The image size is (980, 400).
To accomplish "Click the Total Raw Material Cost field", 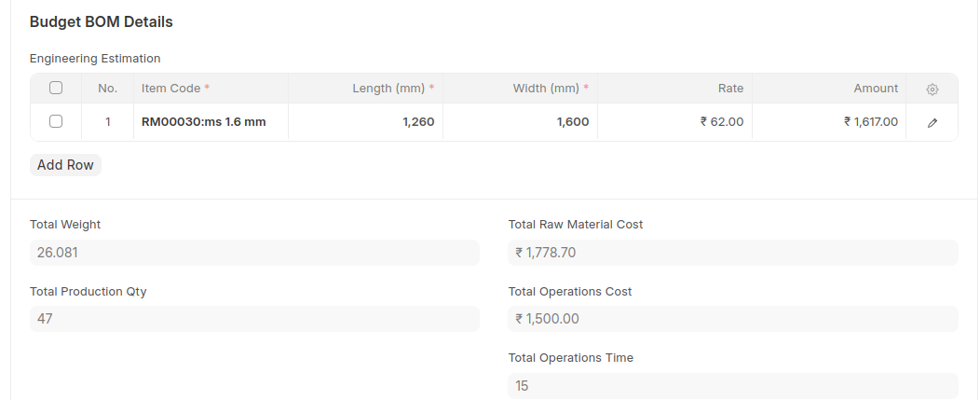I will pyautogui.click(x=733, y=252).
